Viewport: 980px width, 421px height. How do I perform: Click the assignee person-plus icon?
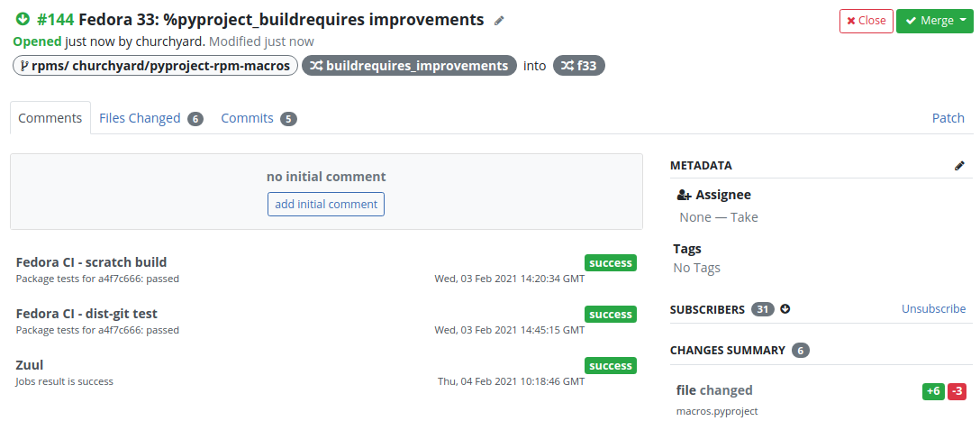tap(684, 195)
